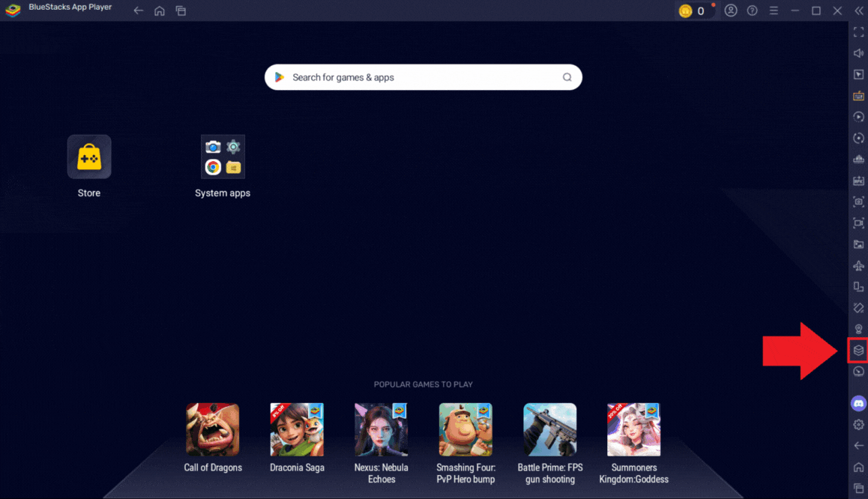Open the Discord icon in the sidebar
The image size is (868, 499).
[x=858, y=404]
